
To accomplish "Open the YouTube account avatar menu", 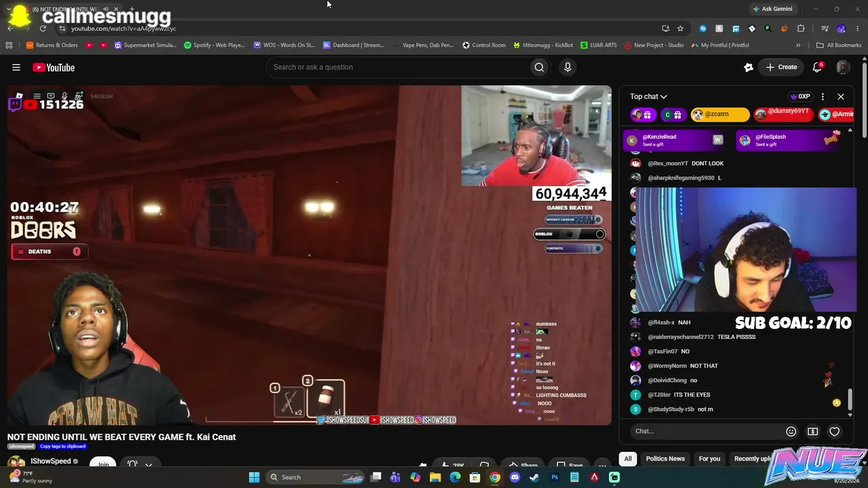I will pyautogui.click(x=843, y=67).
